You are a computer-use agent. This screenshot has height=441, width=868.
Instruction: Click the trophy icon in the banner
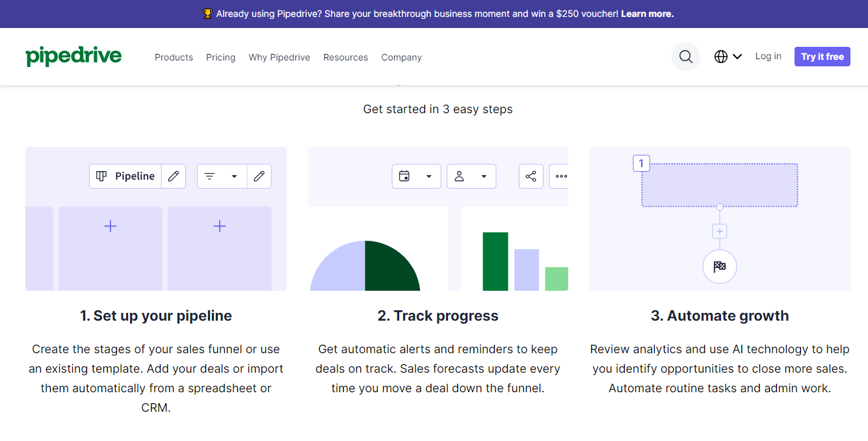click(x=208, y=14)
